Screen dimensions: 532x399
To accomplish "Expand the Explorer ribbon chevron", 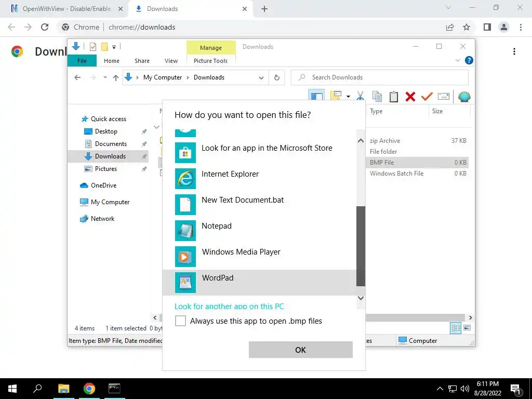I will (457, 60).
